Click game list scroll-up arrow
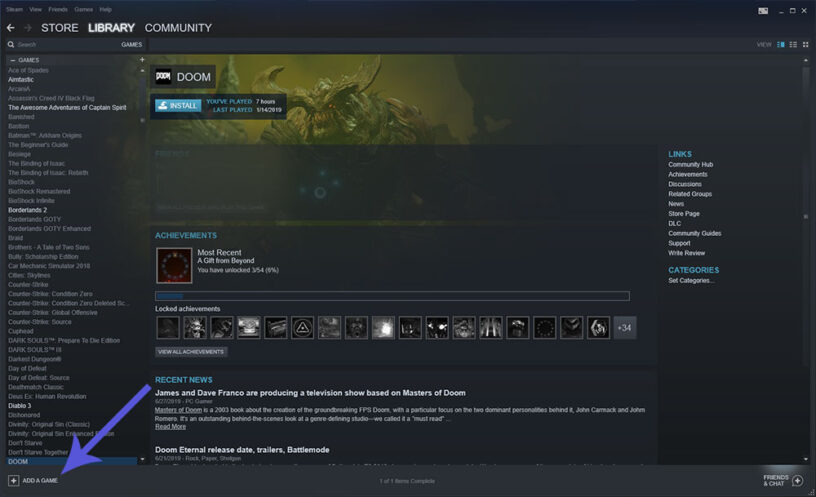Screen dimensions: 816x497 (143, 71)
